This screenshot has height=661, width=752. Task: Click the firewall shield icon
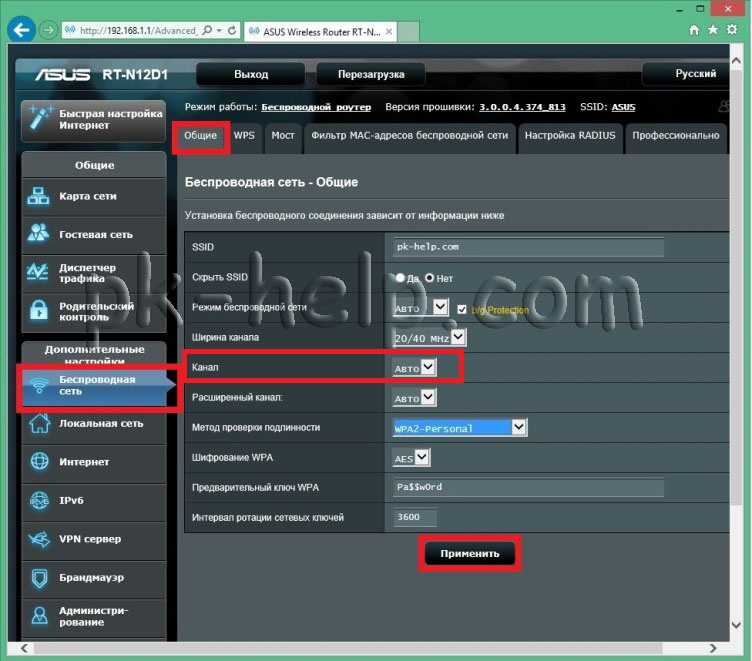pos(39,578)
